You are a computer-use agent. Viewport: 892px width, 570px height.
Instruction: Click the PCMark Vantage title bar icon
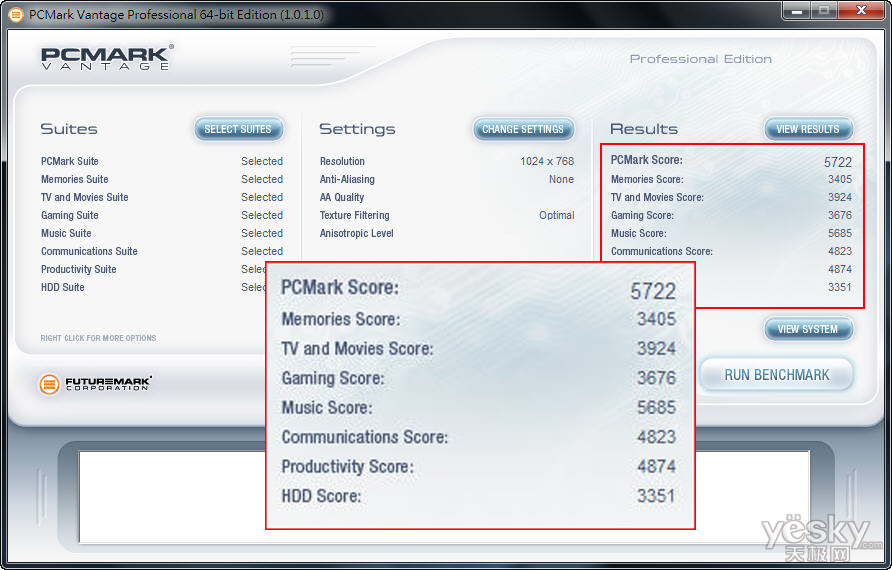pyautogui.click(x=16, y=14)
